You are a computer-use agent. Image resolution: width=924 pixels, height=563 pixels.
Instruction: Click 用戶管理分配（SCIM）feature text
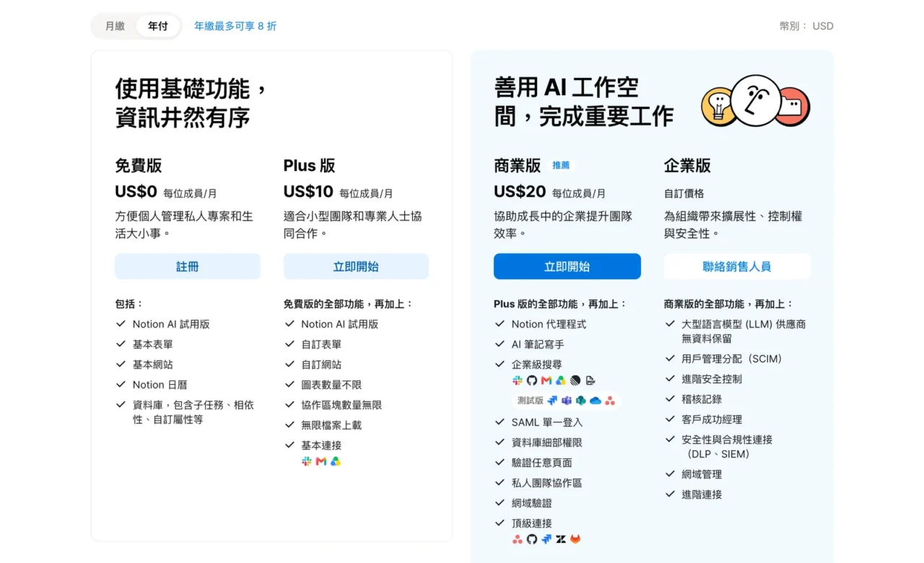pyautogui.click(x=732, y=359)
